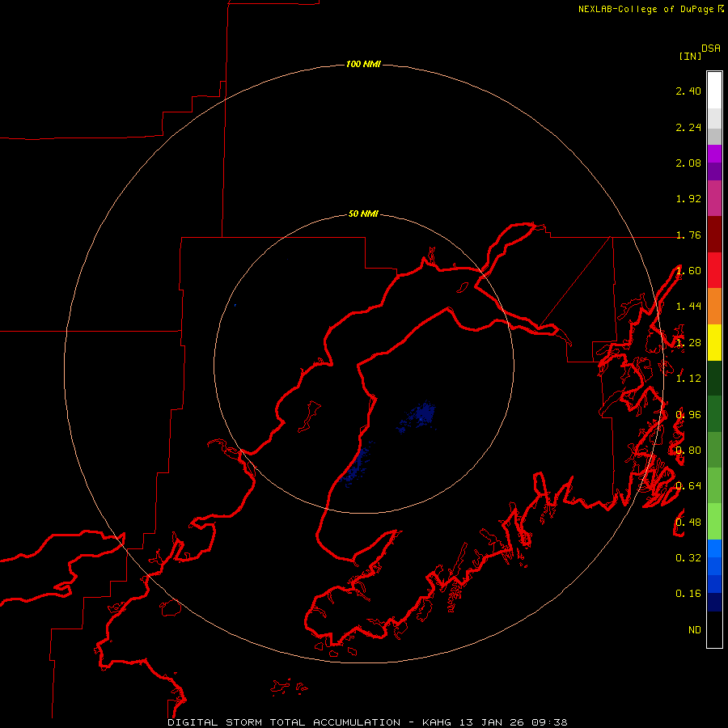Viewport: 728px width, 728px height.
Task: Click the white 2.40 inch color swatch
Action: click(x=714, y=91)
